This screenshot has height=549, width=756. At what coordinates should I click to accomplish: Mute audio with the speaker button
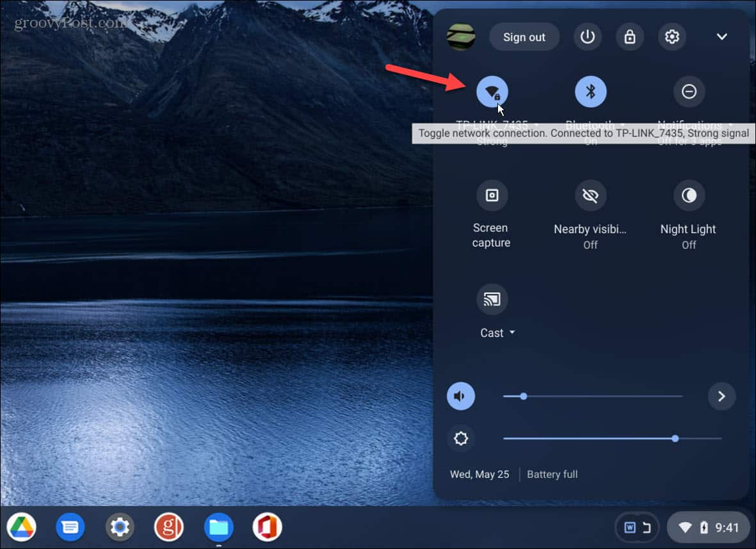point(461,397)
